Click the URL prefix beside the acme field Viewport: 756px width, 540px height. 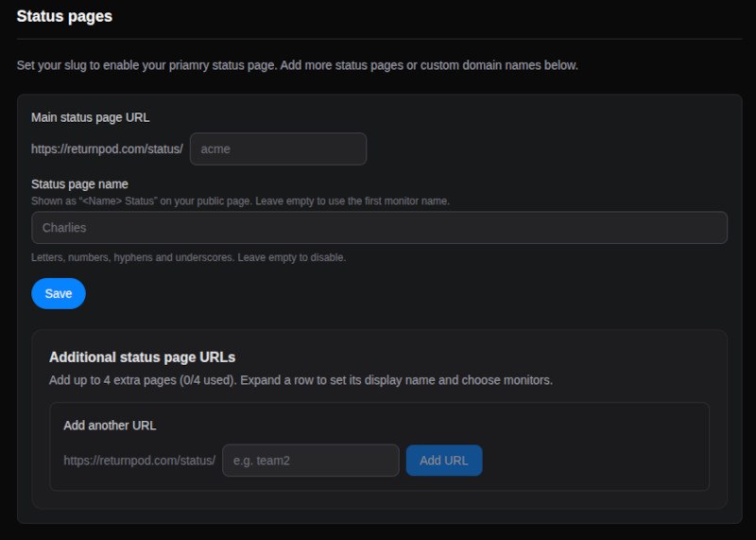coord(107,149)
